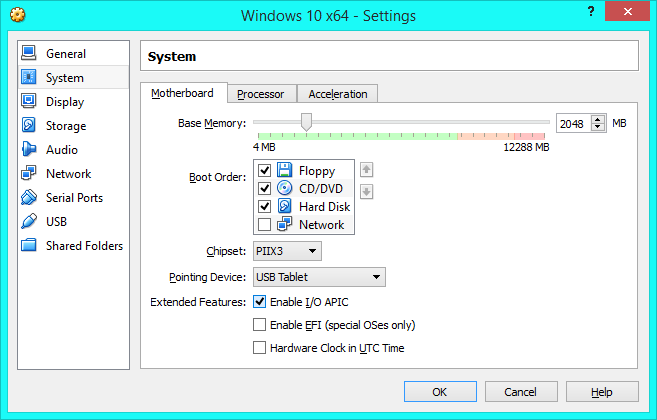Close the Settings dialog window
Image resolution: width=657 pixels, height=420 pixels.
(627, 12)
